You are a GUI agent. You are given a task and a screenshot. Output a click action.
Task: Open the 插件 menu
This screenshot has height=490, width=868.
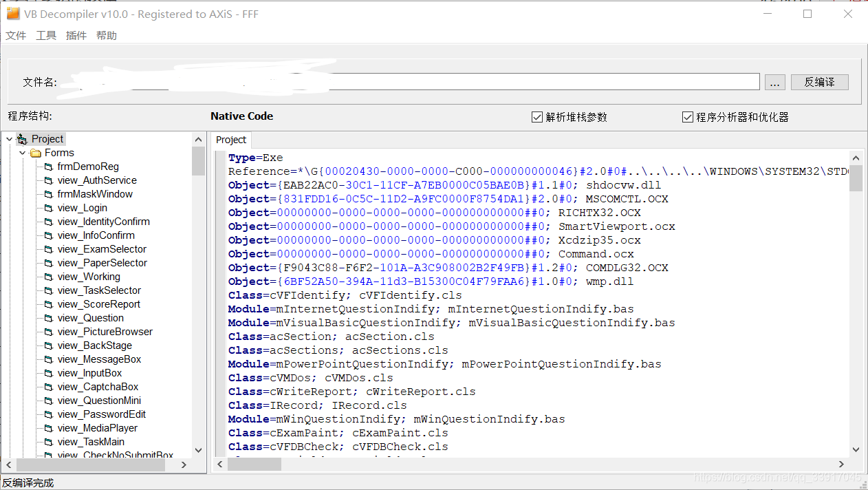pos(76,36)
